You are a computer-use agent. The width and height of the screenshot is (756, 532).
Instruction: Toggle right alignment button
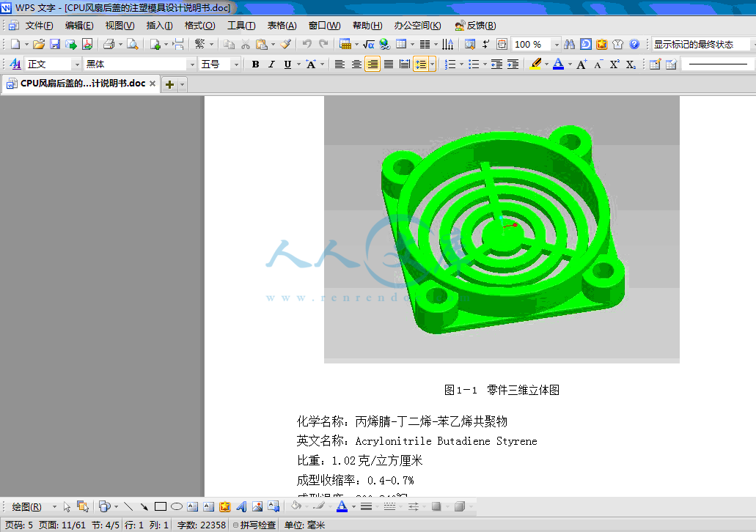[x=373, y=64]
